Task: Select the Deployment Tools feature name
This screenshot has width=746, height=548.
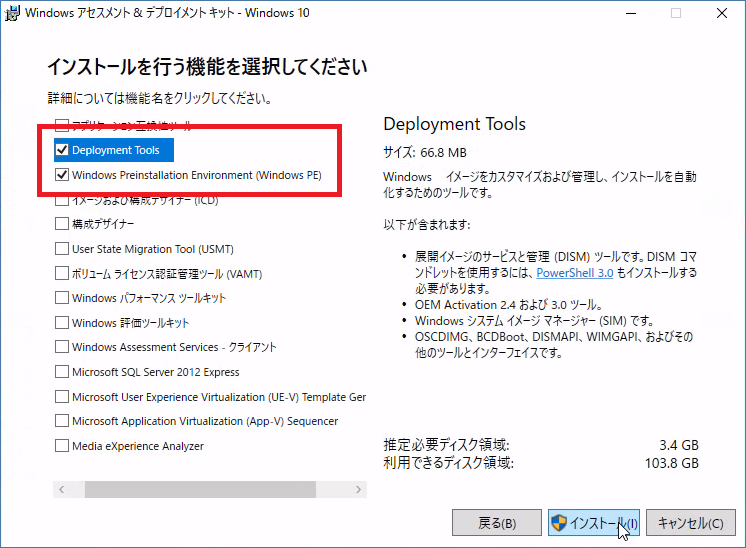Action: point(116,150)
